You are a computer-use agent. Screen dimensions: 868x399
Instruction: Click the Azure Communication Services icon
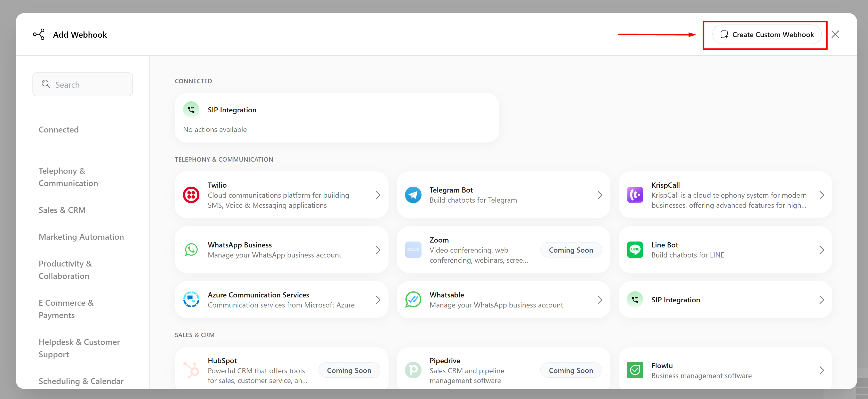click(x=191, y=300)
